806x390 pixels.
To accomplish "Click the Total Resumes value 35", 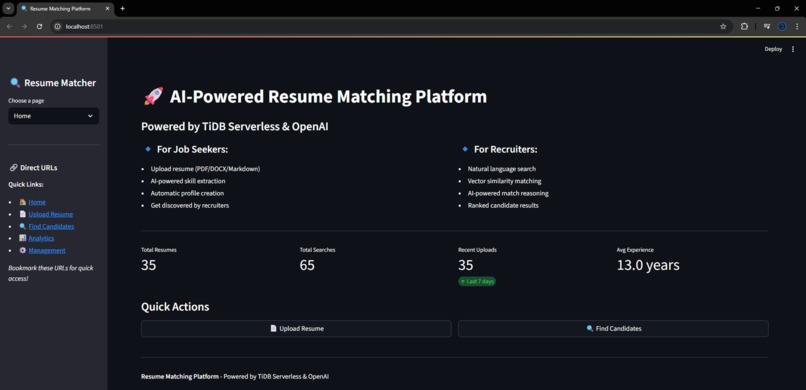I will tap(149, 265).
